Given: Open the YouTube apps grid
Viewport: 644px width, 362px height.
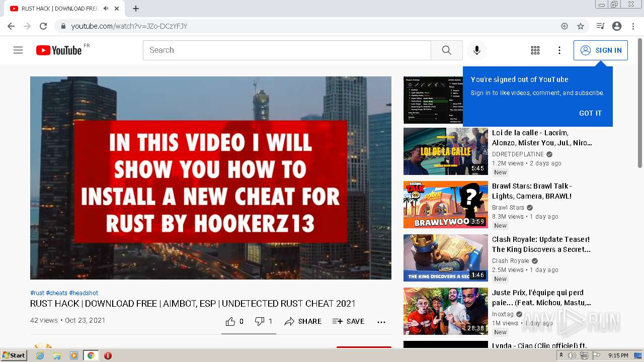Looking at the screenshot, I should 535,50.
